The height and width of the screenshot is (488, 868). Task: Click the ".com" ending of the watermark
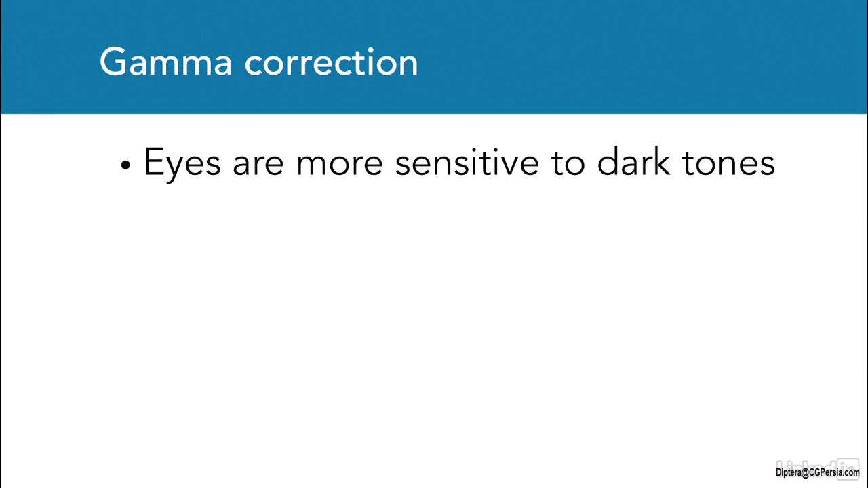[852, 472]
